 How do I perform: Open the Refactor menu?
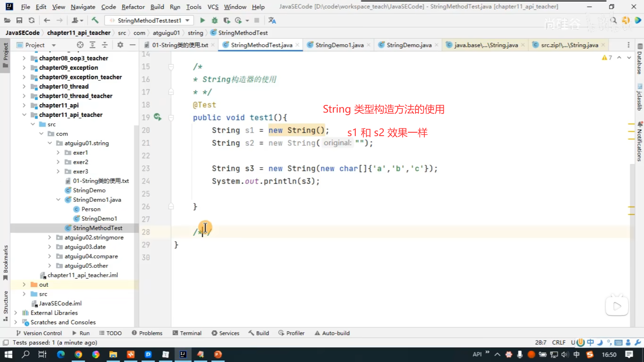(133, 7)
